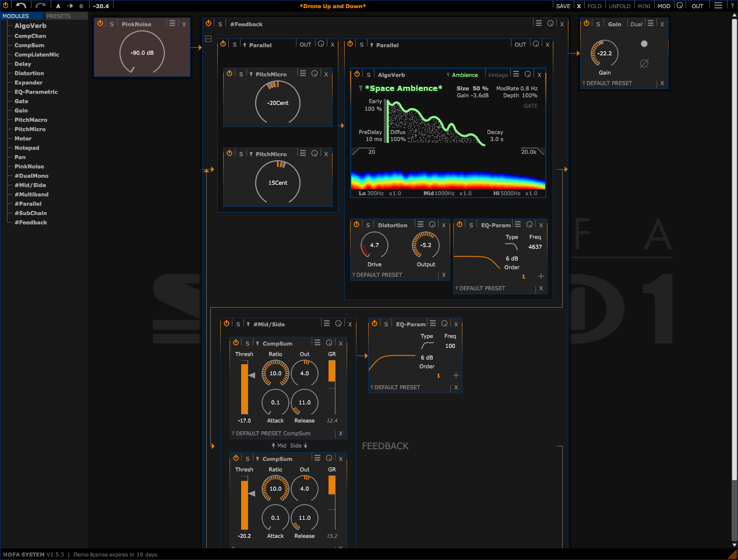Screen dimensions: 738x560
Task: Undo the last action in the top bar
Action: [21, 6]
